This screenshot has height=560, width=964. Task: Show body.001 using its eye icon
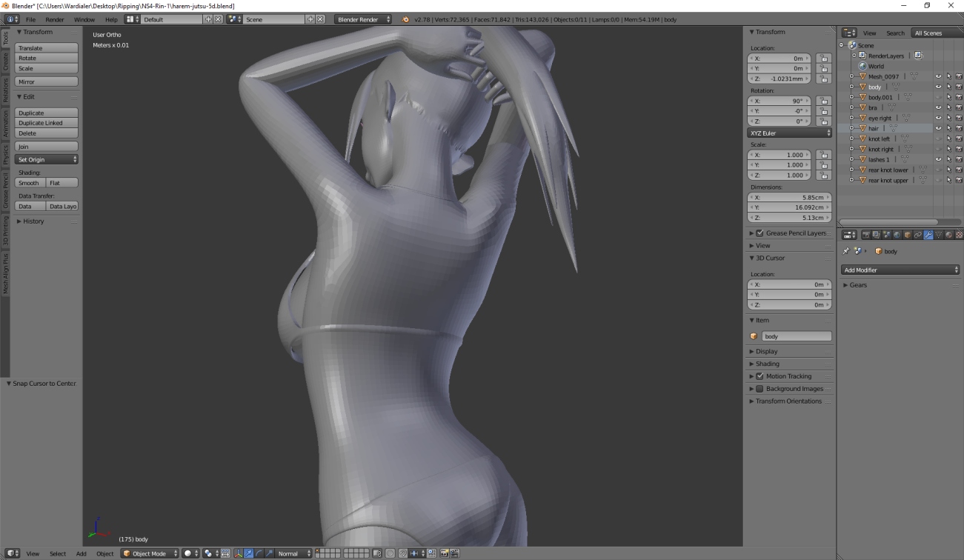(x=938, y=97)
